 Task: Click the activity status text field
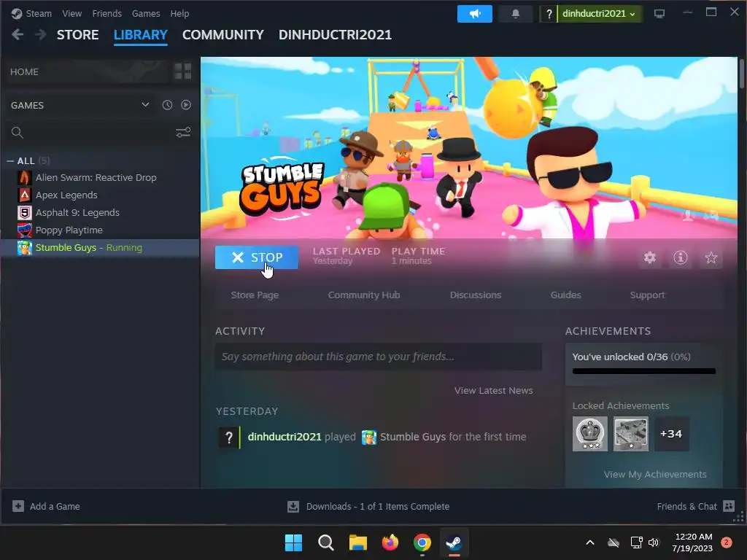(379, 357)
